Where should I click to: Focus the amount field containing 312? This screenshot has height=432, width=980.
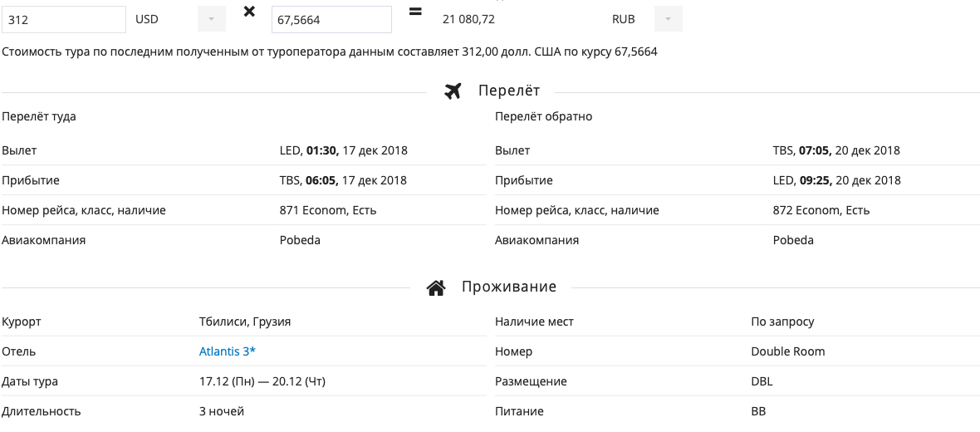point(64,19)
